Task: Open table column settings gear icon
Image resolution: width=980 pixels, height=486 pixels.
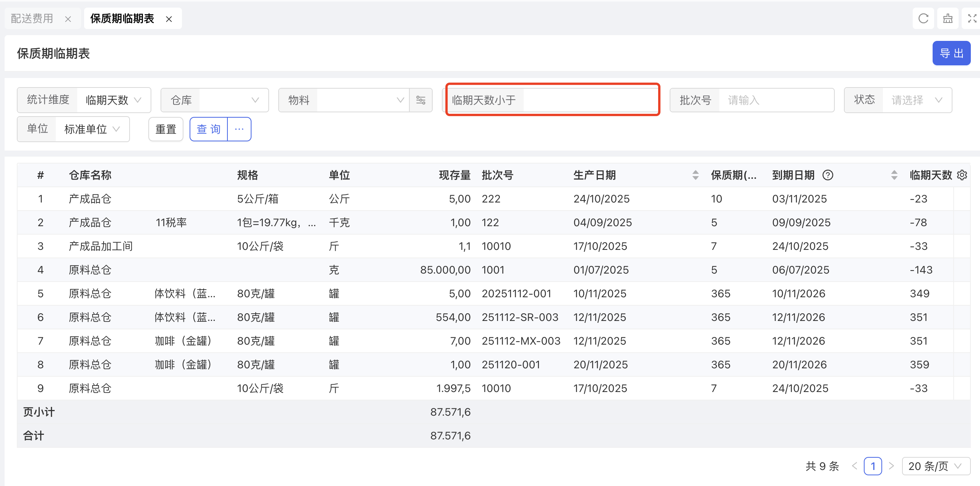Action: tap(962, 175)
